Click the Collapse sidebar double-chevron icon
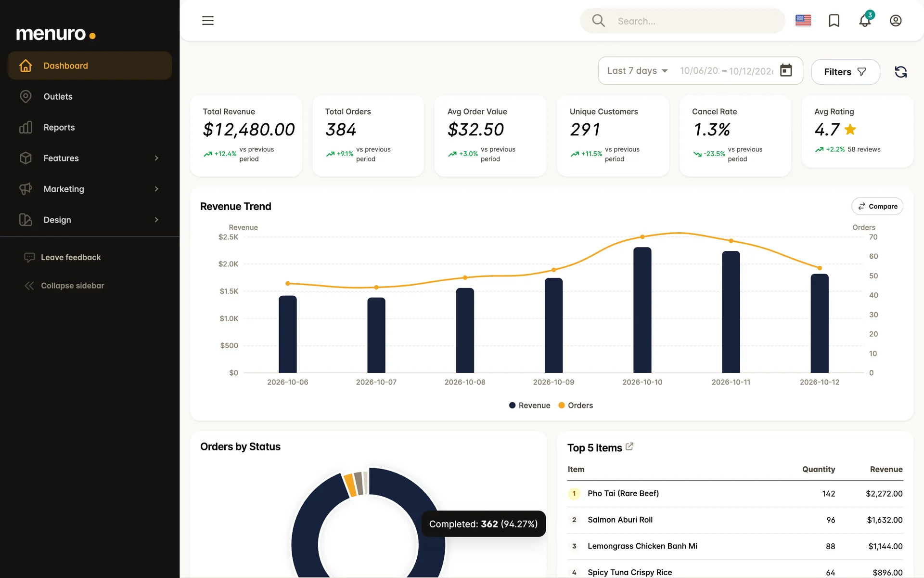The image size is (924, 578). (29, 286)
